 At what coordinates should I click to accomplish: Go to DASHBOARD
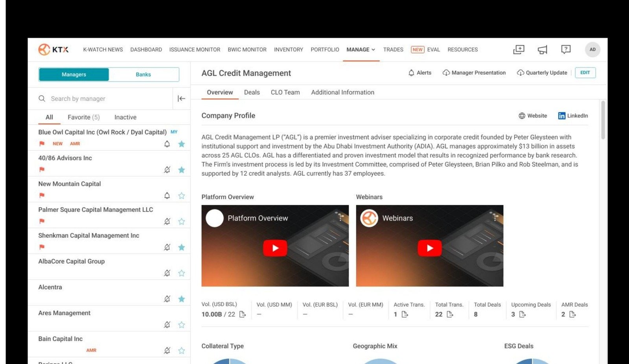point(146,50)
